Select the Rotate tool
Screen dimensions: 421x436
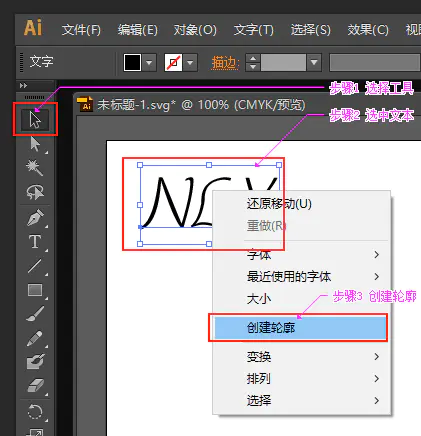pos(35,412)
